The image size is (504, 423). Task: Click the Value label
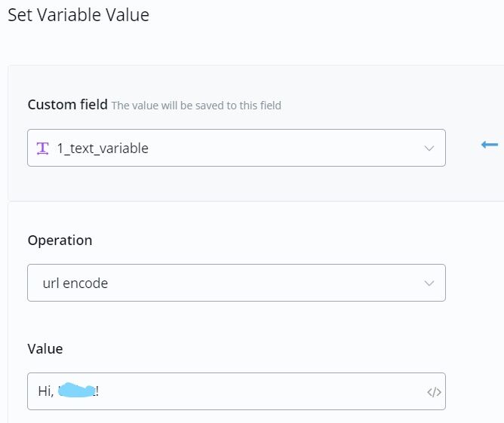[x=45, y=348]
